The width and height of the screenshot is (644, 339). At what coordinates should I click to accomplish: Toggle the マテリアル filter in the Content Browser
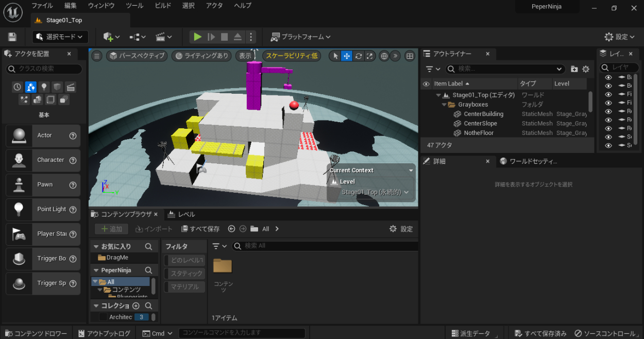coord(184,287)
